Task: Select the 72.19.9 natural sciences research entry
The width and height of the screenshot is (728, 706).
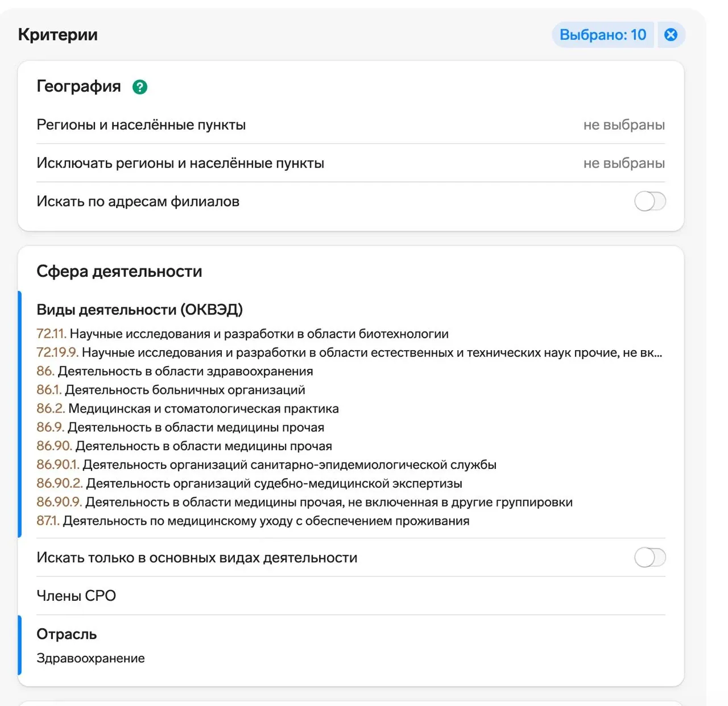Action: (349, 353)
